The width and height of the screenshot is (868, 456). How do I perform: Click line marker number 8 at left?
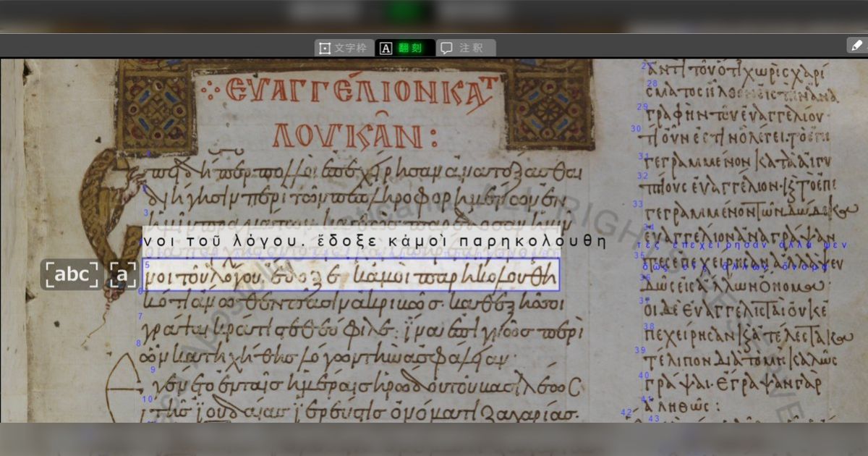(138, 343)
